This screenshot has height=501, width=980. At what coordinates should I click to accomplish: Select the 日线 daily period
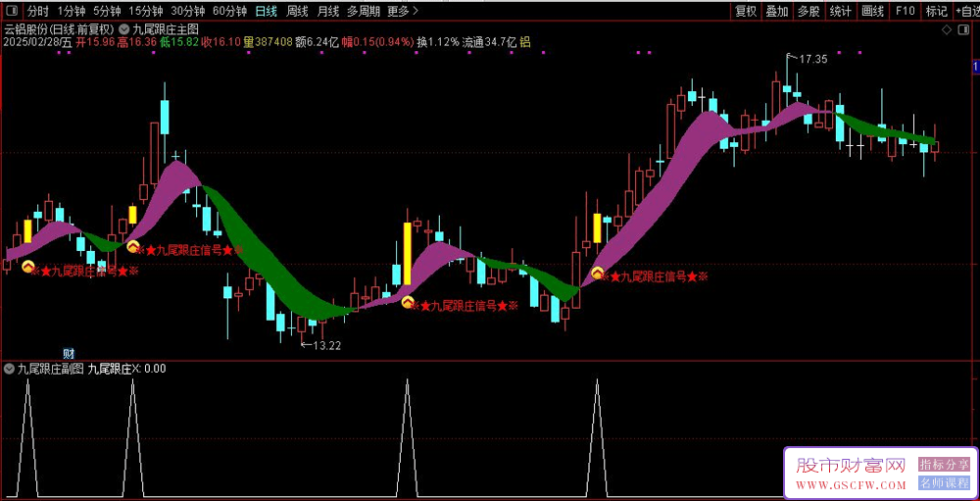tap(267, 11)
